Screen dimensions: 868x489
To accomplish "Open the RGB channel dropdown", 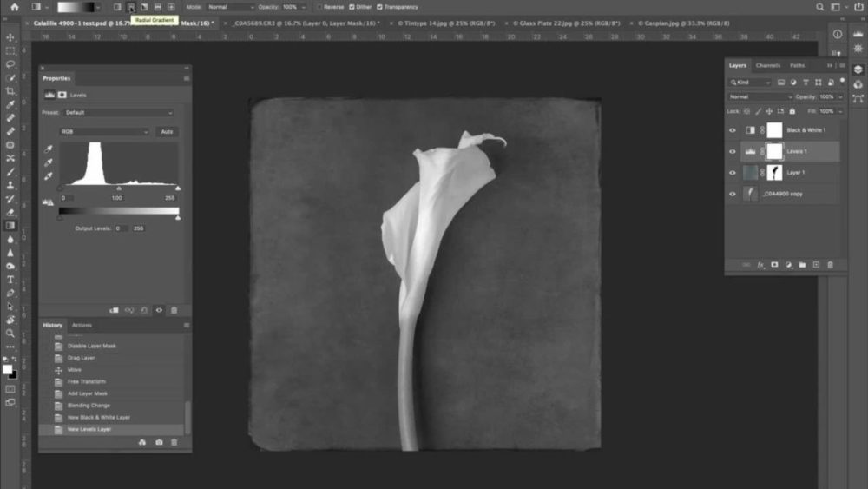I will pyautogui.click(x=104, y=132).
